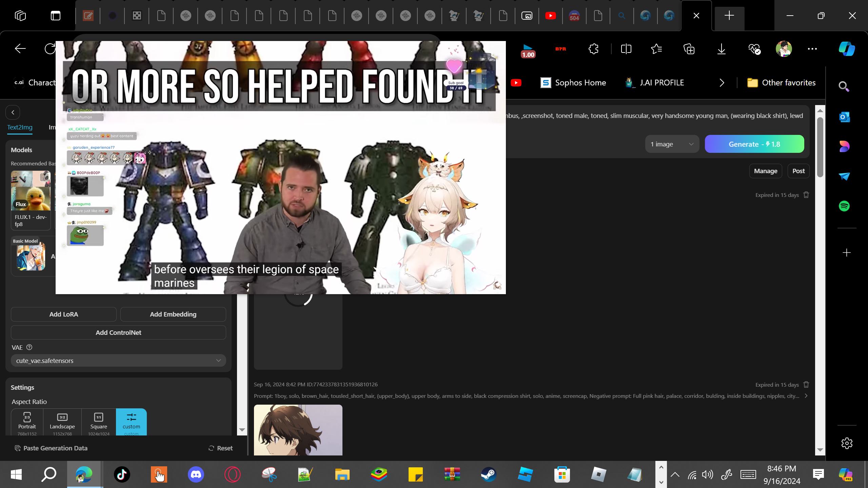This screenshot has height=488, width=868.
Task: Open the taskbar clock and date
Action: pos(782,474)
